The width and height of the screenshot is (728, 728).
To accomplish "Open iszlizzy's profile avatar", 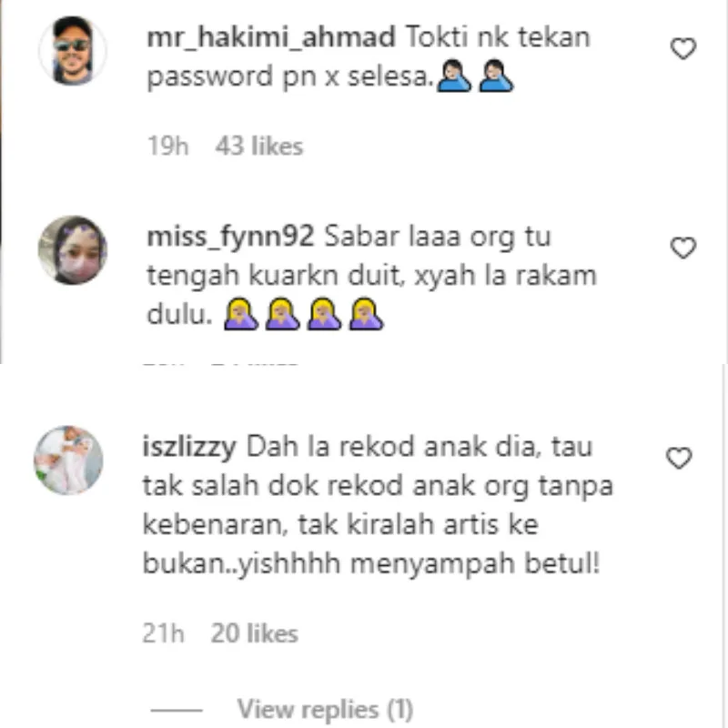I will click(69, 460).
